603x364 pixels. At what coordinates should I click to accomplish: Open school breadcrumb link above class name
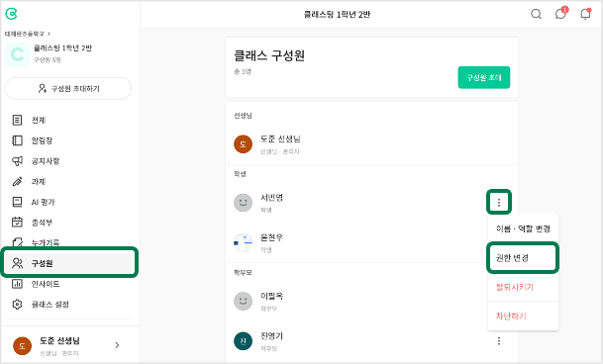tap(28, 34)
